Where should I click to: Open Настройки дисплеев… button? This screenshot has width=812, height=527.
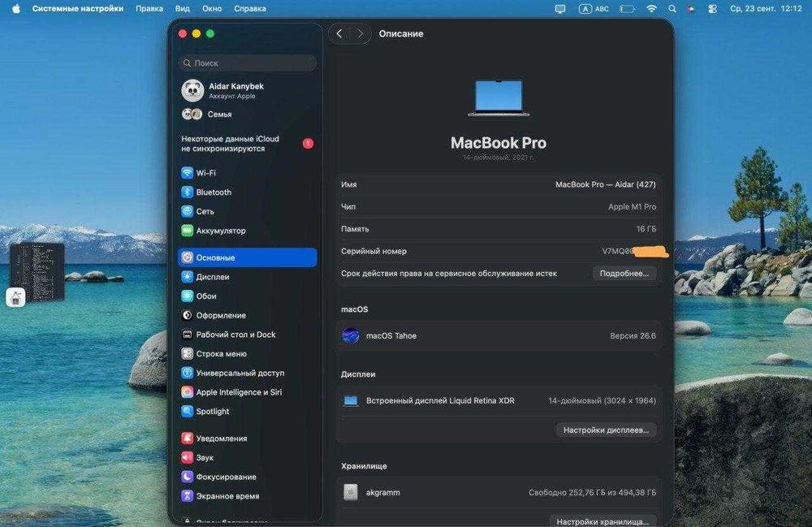tap(606, 430)
